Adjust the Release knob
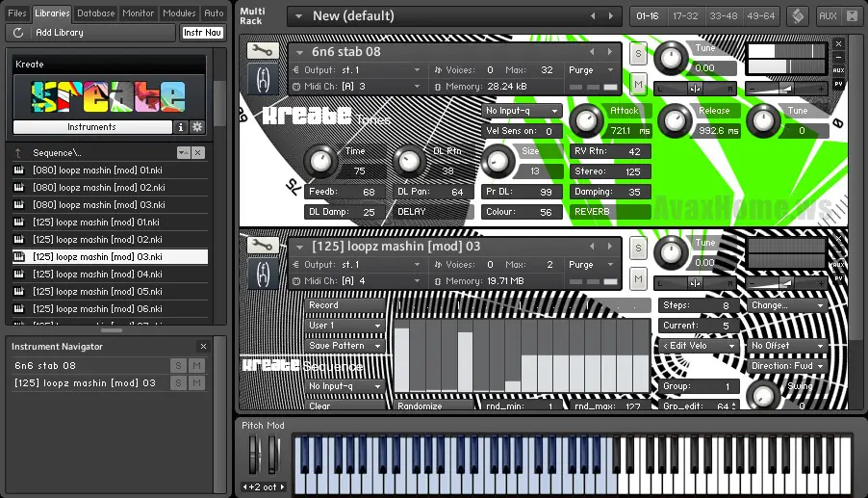The image size is (868, 498). pyautogui.click(x=675, y=120)
